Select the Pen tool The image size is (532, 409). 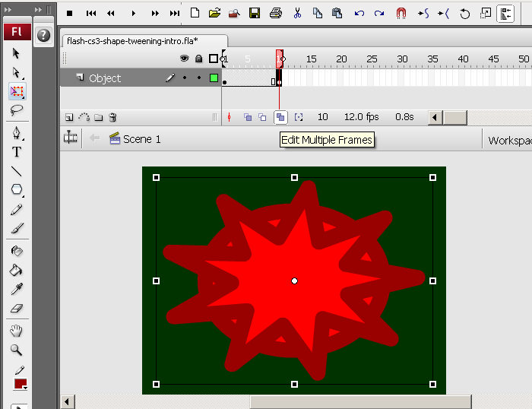[17, 133]
